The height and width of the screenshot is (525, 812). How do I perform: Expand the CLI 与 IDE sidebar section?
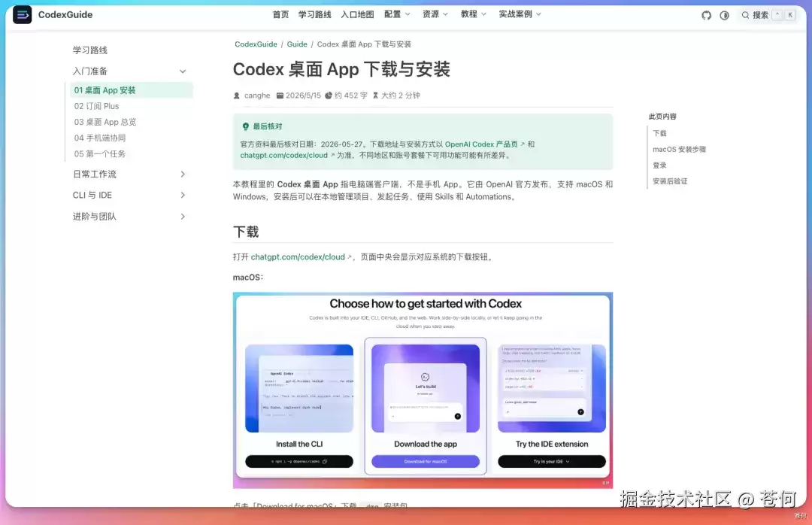point(129,195)
